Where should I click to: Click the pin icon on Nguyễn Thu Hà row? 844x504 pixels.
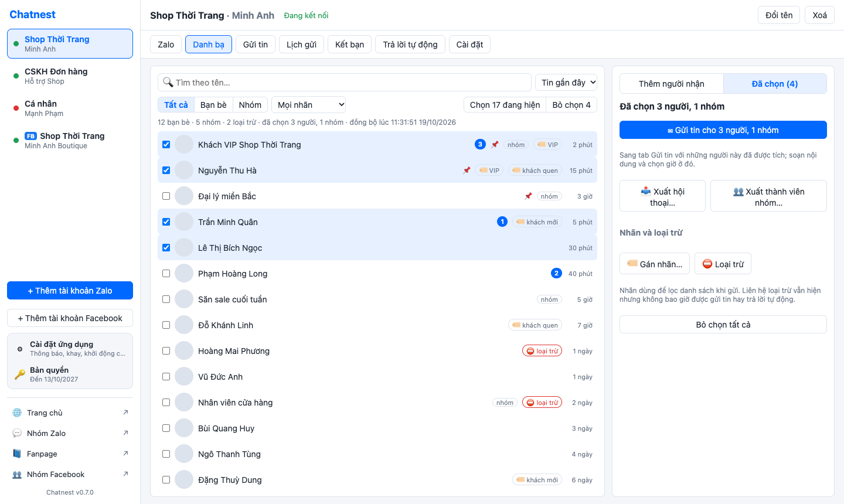467,171
